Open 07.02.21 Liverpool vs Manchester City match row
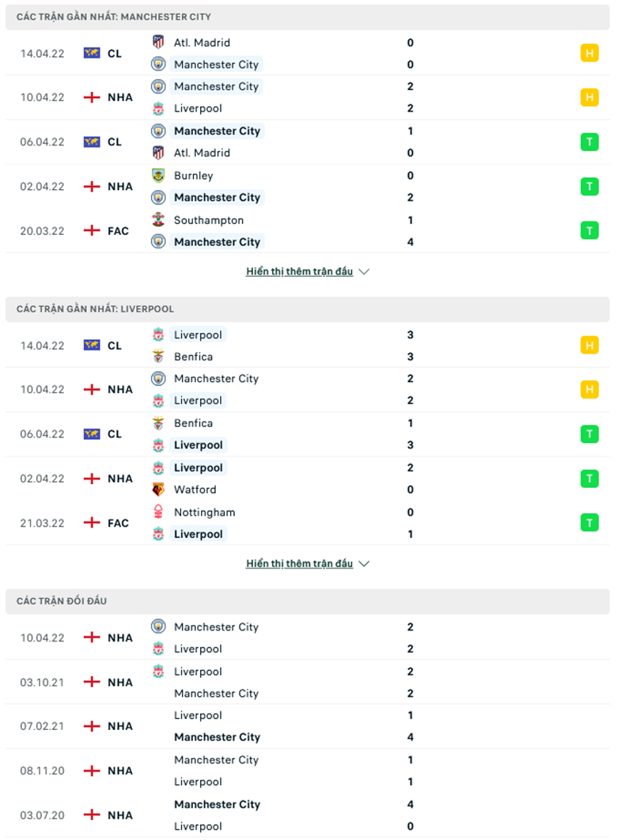This screenshot has height=840, width=617. [308, 726]
